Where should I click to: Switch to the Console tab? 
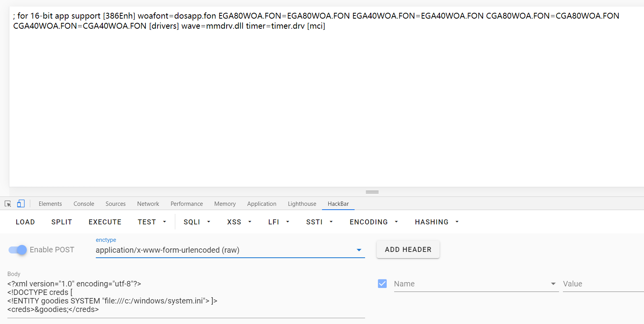point(84,204)
